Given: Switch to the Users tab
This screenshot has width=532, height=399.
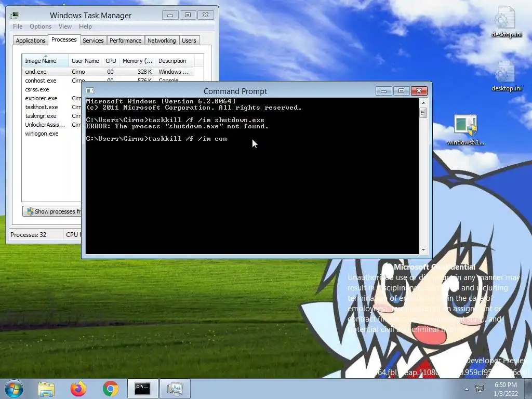Looking at the screenshot, I should [189, 41].
